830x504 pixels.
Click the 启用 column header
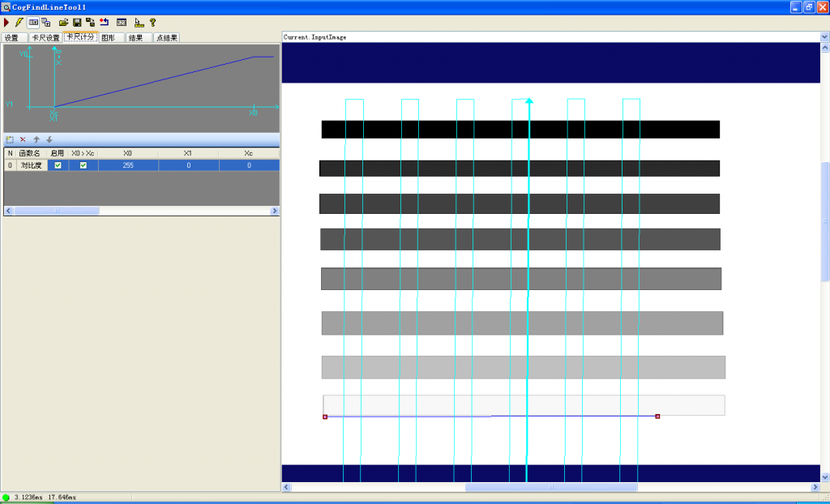pos(58,153)
